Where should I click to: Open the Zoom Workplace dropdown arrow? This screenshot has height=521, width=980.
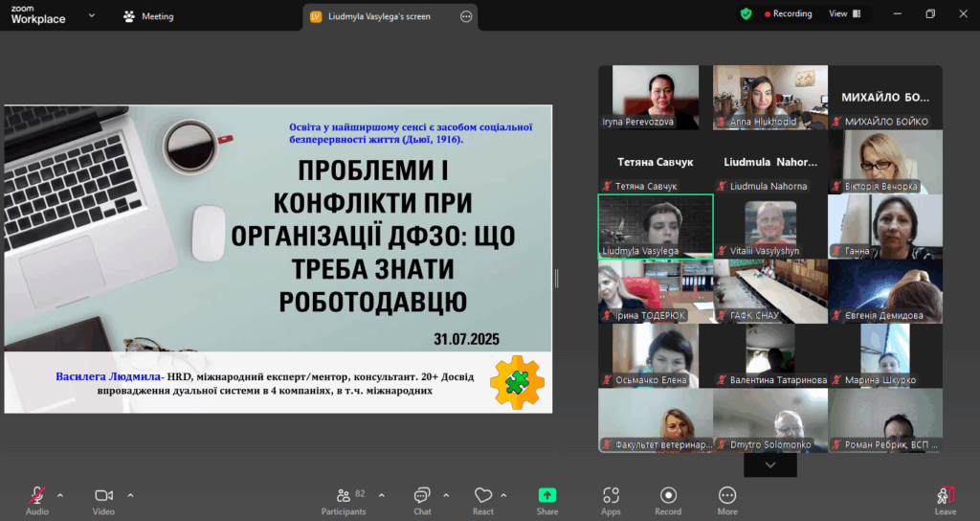pos(92,15)
